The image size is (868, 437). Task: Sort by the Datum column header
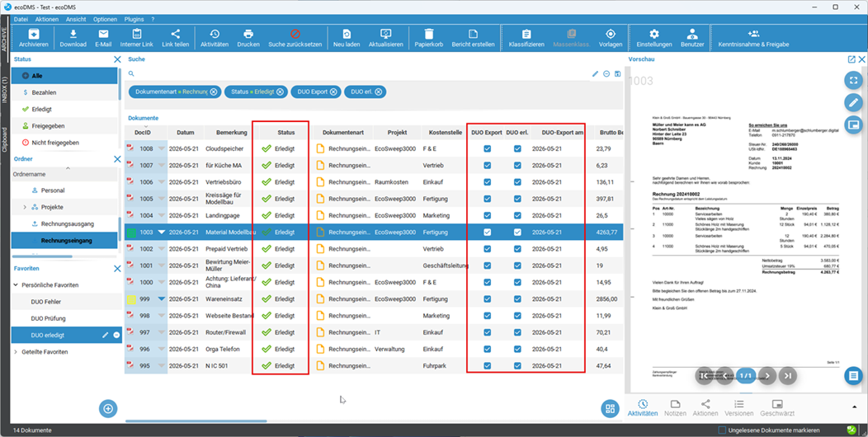coord(186,133)
